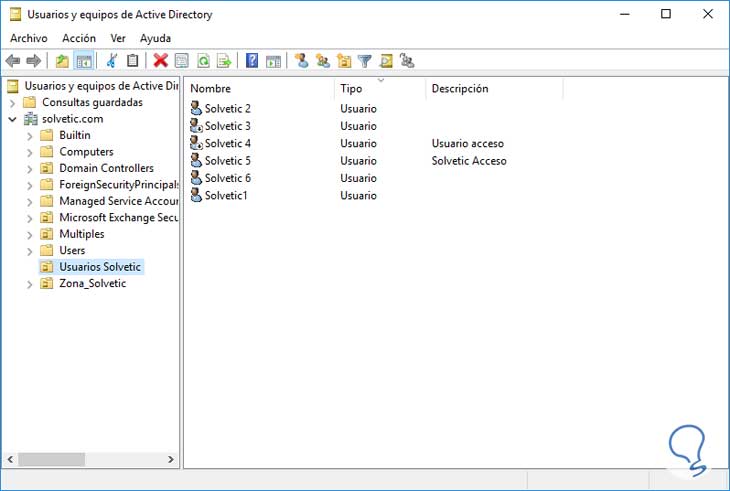Screen dimensions: 730x491
Task: Expand the ForeignSecurityPrincipals node
Action: (x=30, y=185)
